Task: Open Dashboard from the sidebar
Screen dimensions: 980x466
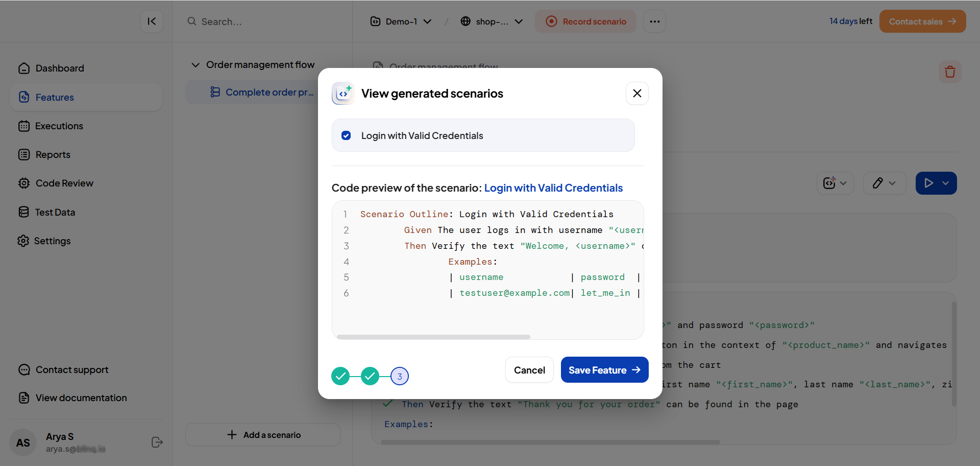Action: (x=59, y=68)
